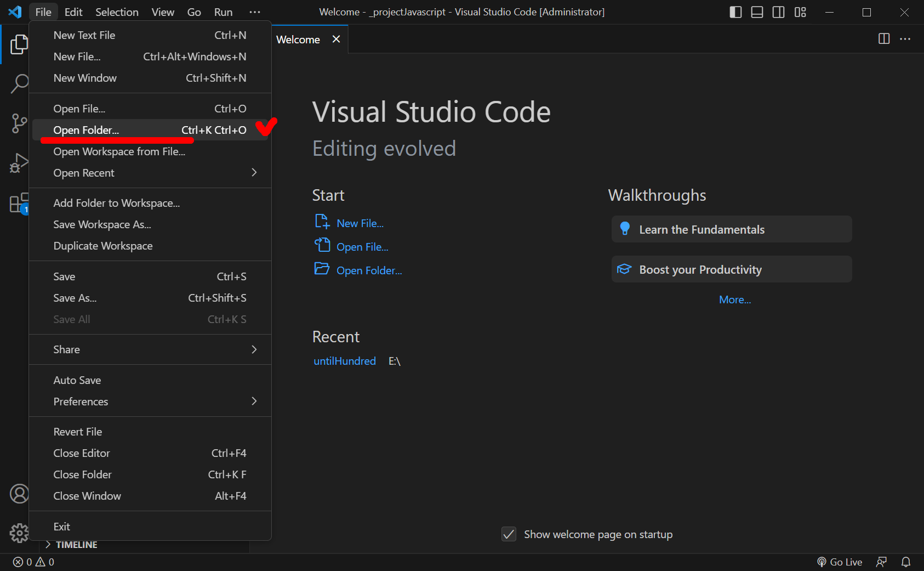The image size is (924, 571).
Task: Open the notifications bell in status bar
Action: (x=906, y=562)
